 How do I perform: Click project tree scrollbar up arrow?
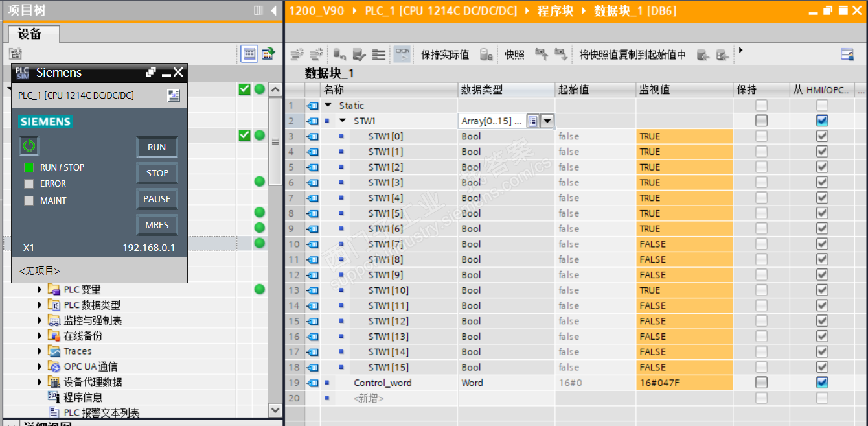pyautogui.click(x=275, y=89)
